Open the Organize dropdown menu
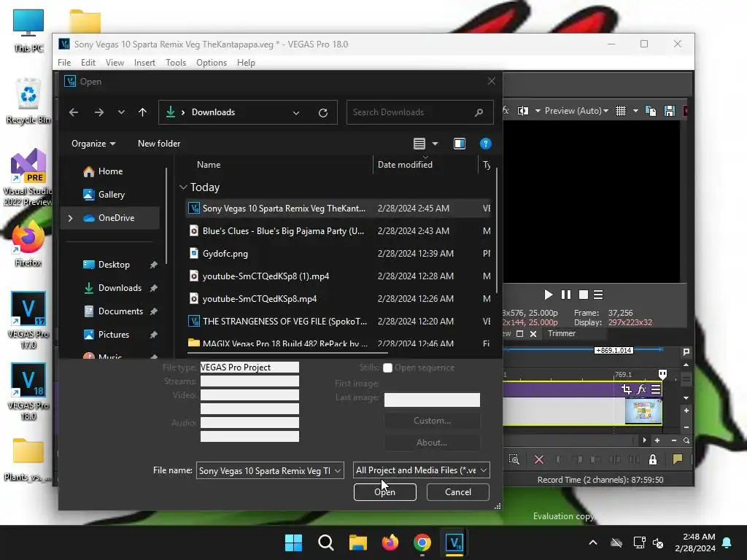The width and height of the screenshot is (747, 560). 93,144
